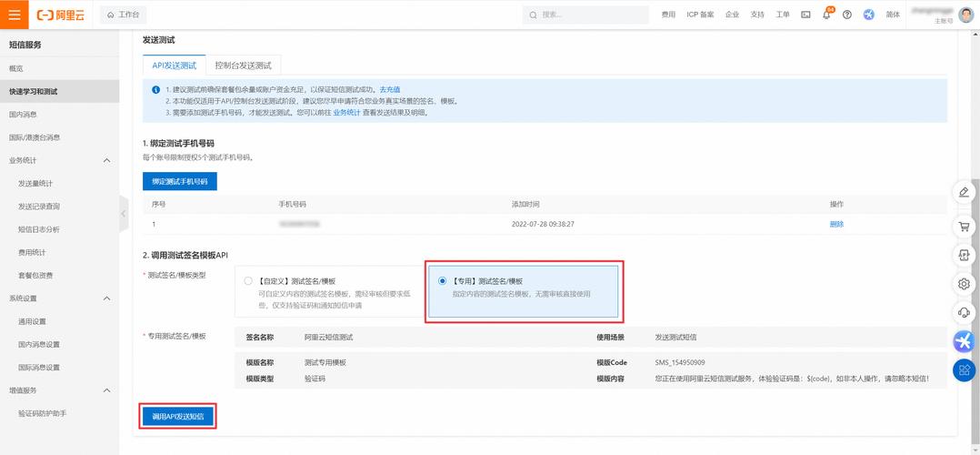The image size is (980, 455).
Task: Click the 删除 link for phone number
Action: click(836, 224)
